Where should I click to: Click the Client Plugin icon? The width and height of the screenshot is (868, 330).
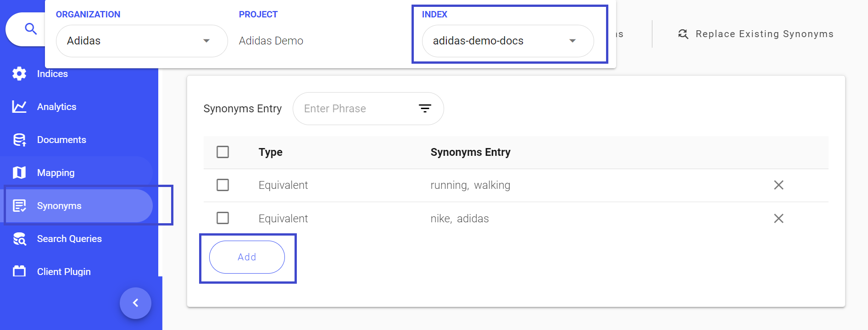19,271
